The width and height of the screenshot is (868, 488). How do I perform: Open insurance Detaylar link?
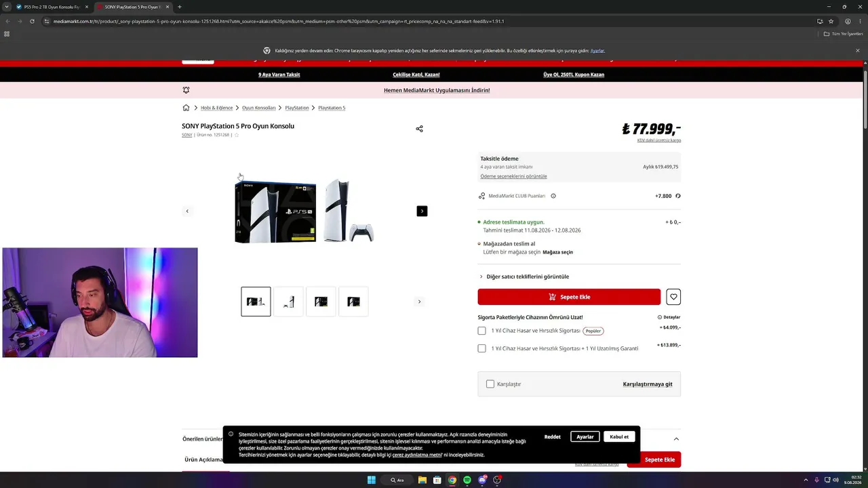click(x=669, y=317)
